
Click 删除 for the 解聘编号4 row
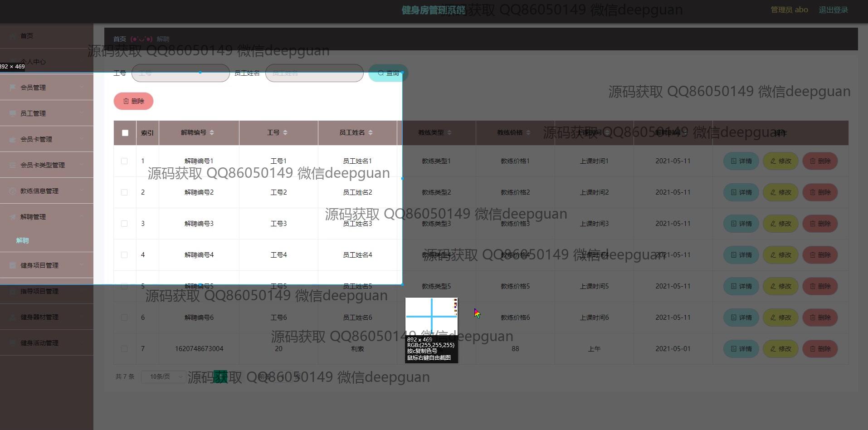pos(820,255)
